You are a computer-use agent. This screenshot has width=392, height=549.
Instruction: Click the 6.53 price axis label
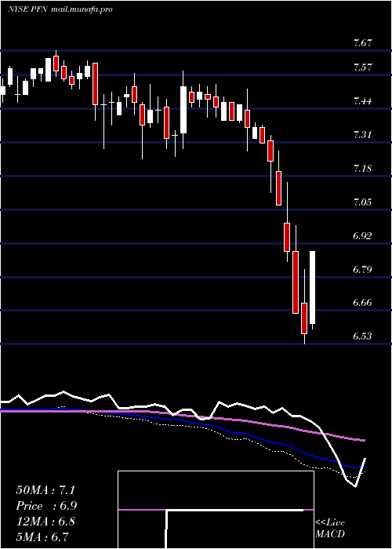click(362, 336)
